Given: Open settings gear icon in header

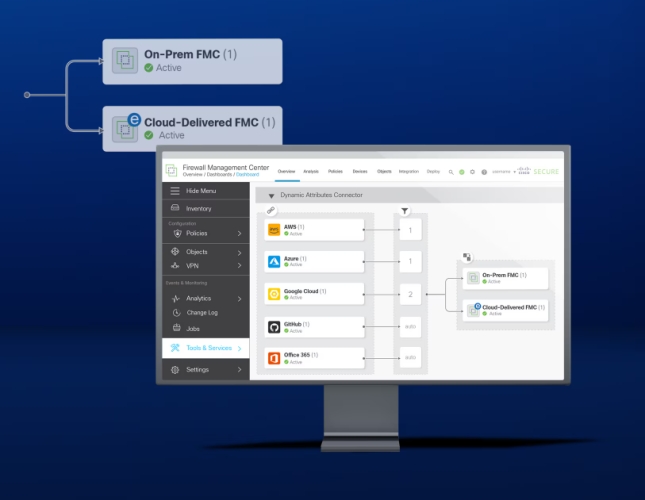Looking at the screenshot, I should pos(472,172).
